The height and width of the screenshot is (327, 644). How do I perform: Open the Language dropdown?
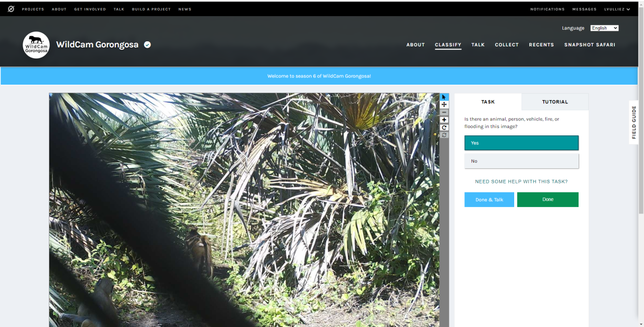point(604,28)
